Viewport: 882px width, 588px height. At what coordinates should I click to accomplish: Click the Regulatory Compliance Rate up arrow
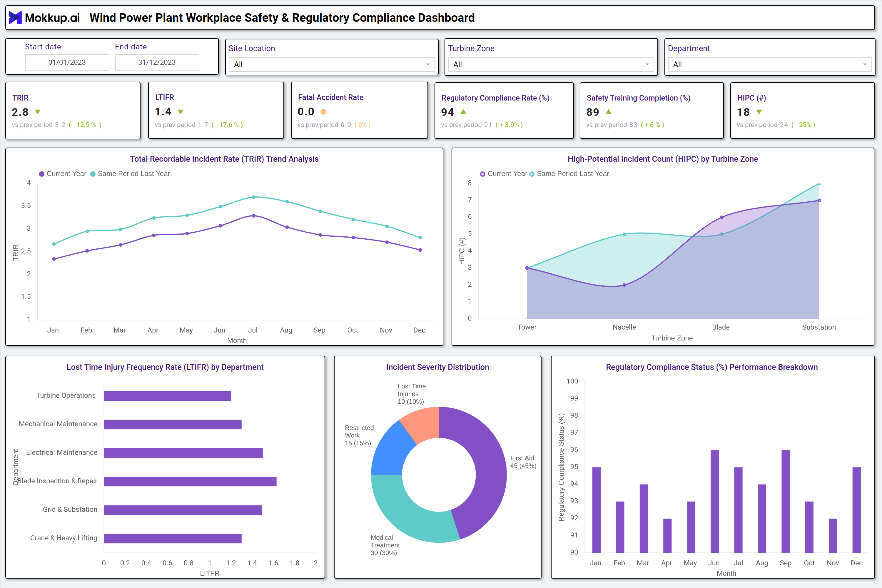[x=463, y=112]
